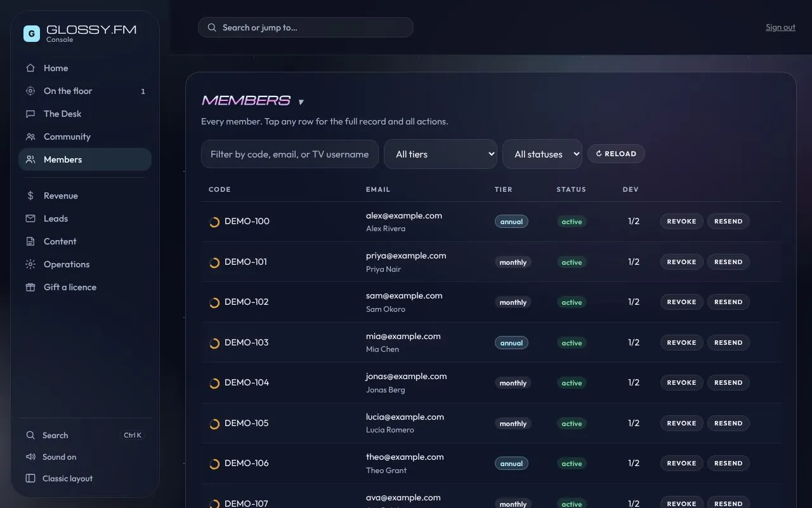
Task: Toggle Sound on in the sidebar
Action: 85,457
